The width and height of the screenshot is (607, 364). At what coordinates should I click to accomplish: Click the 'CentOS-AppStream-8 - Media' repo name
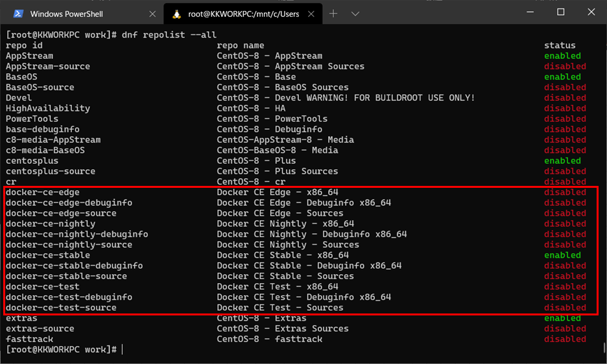click(285, 140)
